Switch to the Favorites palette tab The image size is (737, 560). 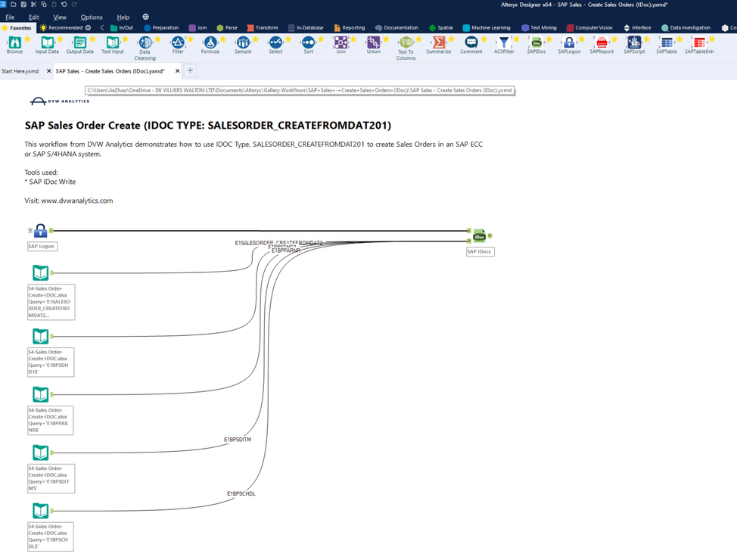coord(17,28)
